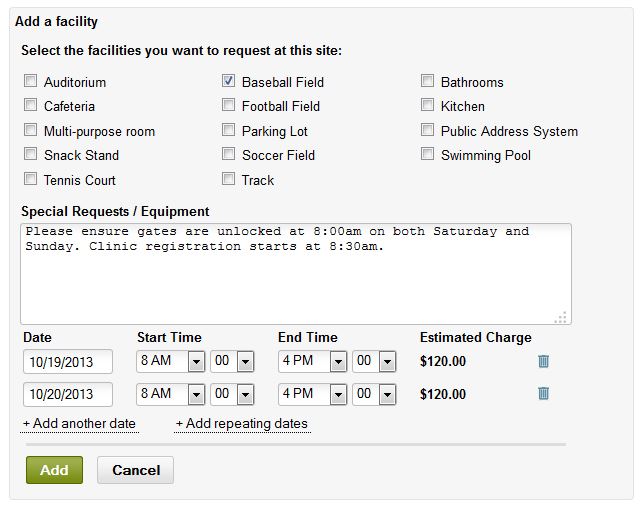
Task: Delete the 10/20/2013 date row with trash icon
Action: click(543, 394)
